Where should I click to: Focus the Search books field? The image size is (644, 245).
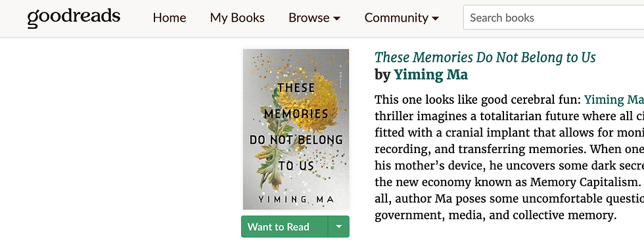click(553, 18)
